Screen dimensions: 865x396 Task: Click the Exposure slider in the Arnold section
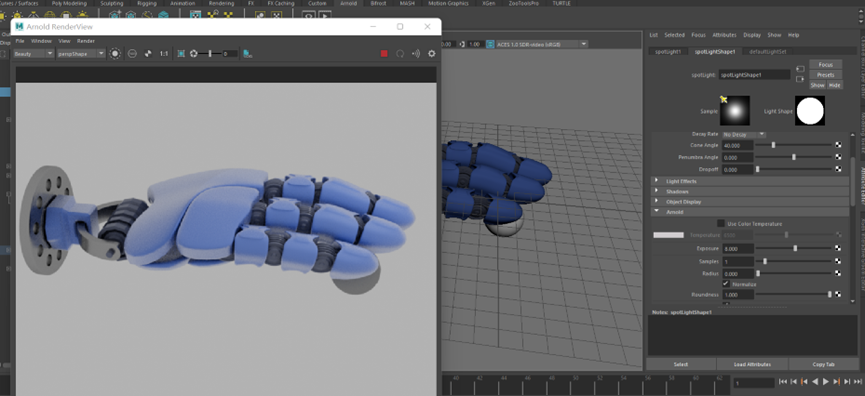[x=793, y=248]
